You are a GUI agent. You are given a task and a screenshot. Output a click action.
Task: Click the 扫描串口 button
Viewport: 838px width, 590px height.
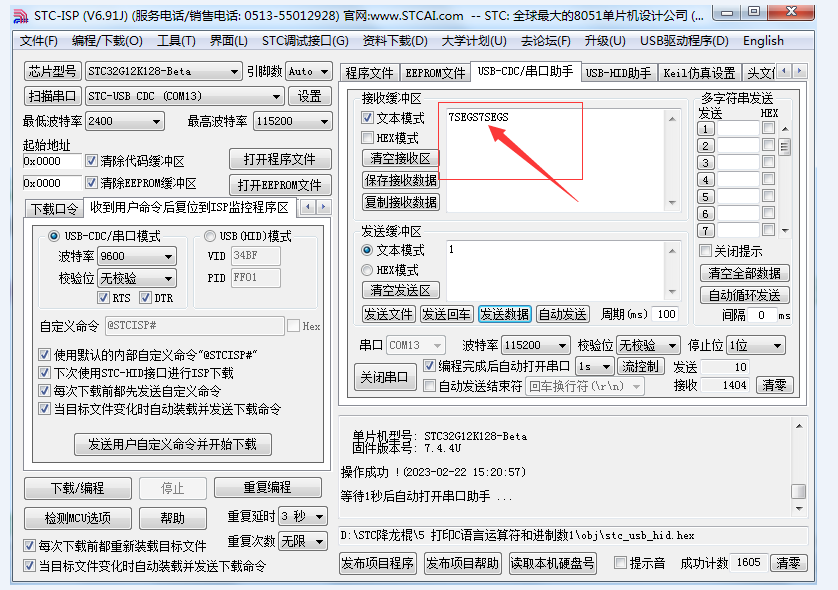(52, 96)
